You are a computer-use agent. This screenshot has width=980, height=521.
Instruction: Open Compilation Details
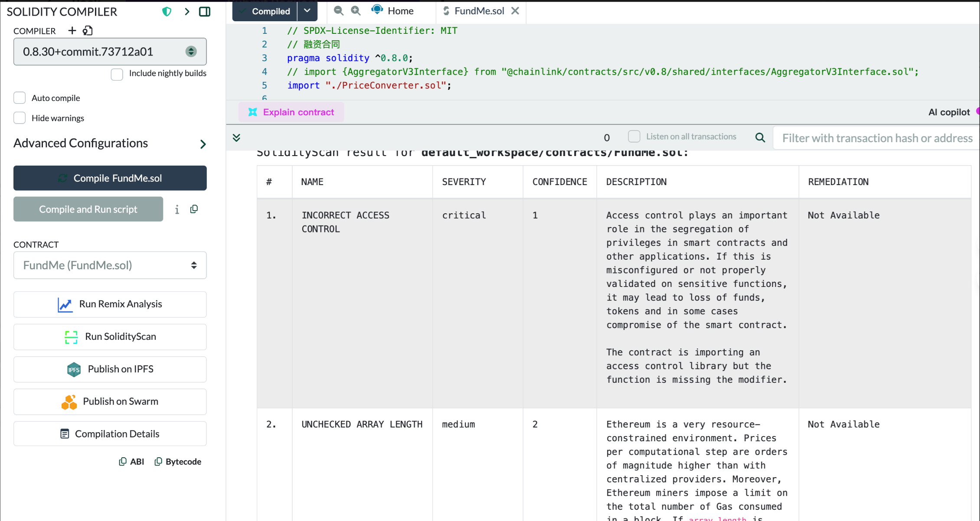point(110,434)
